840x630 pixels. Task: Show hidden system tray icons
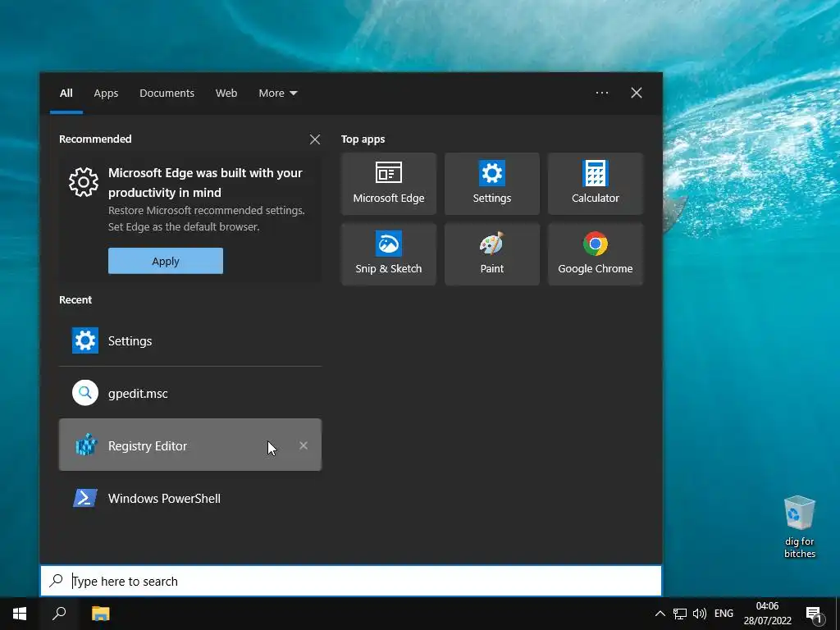(x=660, y=614)
